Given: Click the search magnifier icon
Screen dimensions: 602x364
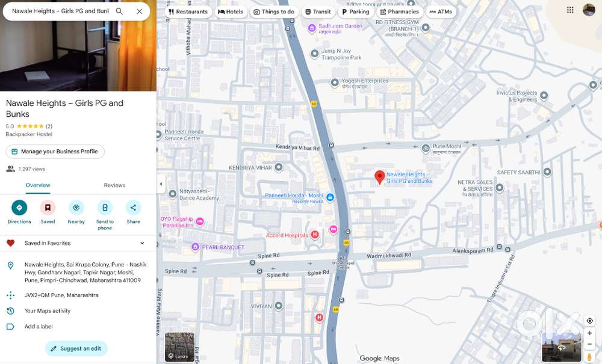Looking at the screenshot, I should [x=119, y=11].
